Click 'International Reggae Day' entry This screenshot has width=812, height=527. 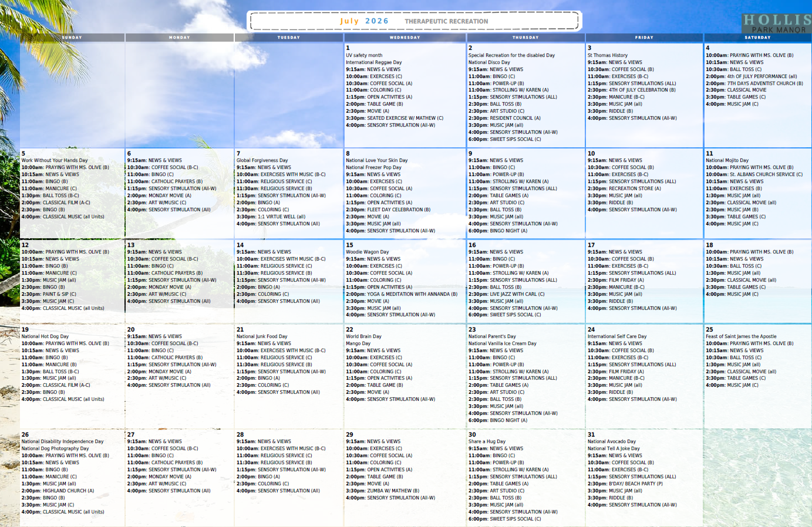coord(374,62)
